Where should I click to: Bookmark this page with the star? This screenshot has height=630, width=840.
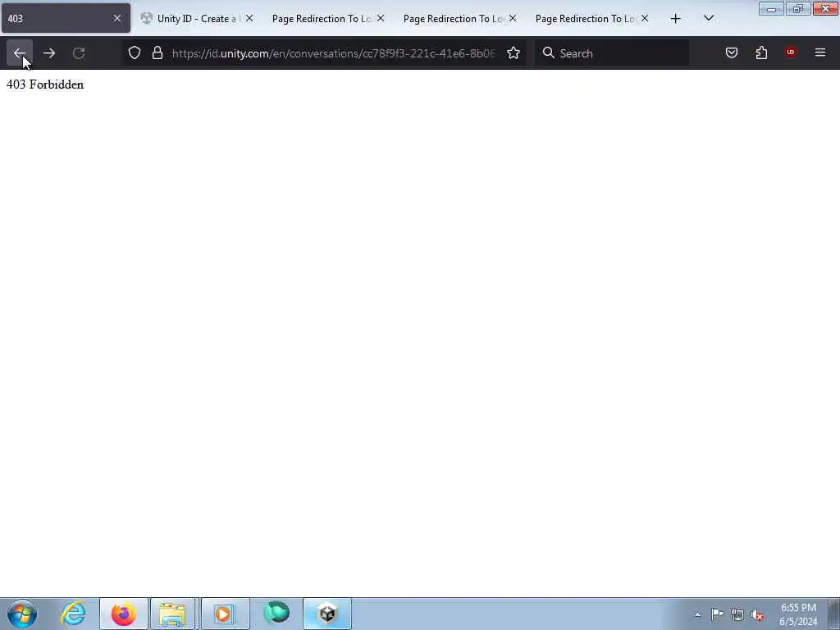point(514,53)
